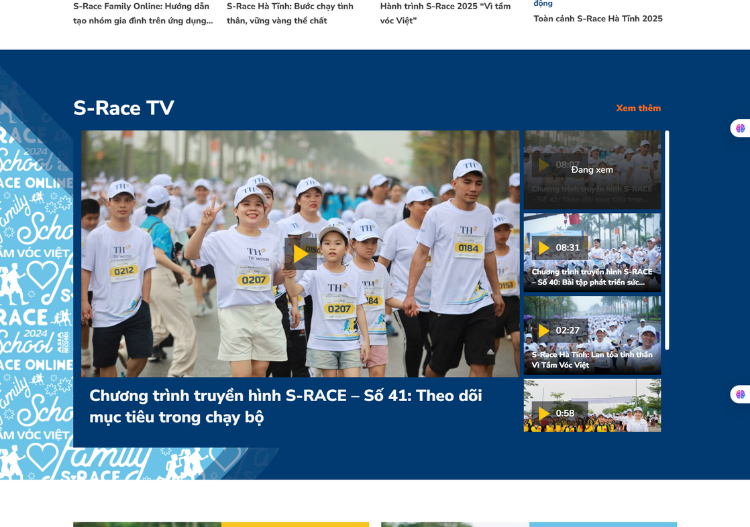Click the S-Race TV heading
The height and width of the screenshot is (527, 750).
pyautogui.click(x=123, y=108)
